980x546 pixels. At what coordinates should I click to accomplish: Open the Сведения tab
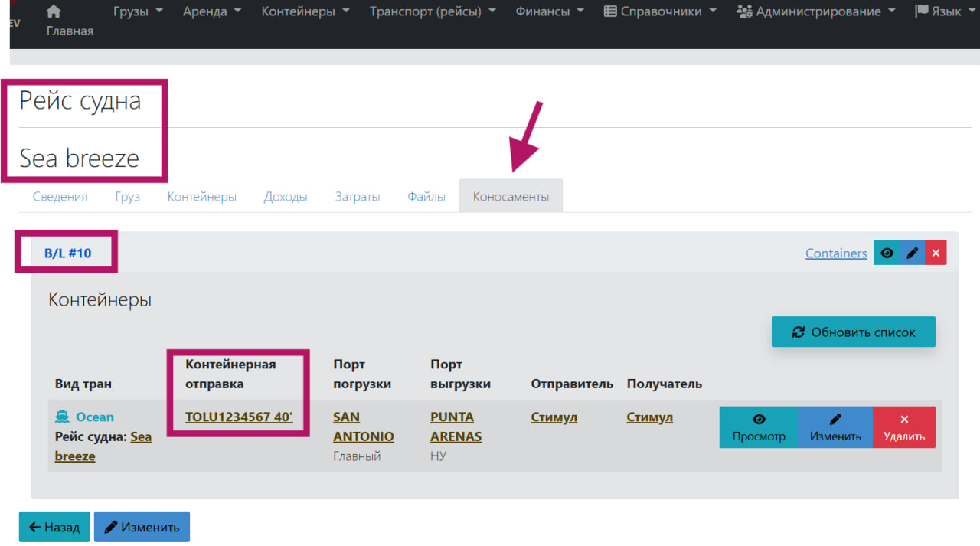point(60,197)
